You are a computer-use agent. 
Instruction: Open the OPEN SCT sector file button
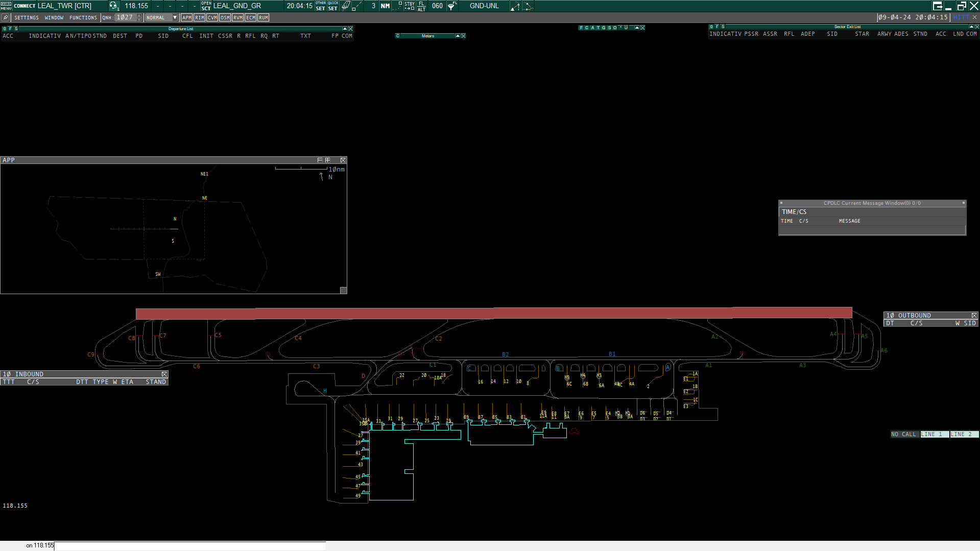pyautogui.click(x=206, y=6)
